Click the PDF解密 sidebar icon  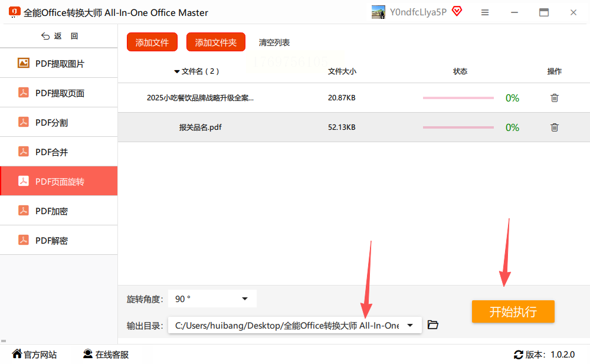click(x=24, y=240)
